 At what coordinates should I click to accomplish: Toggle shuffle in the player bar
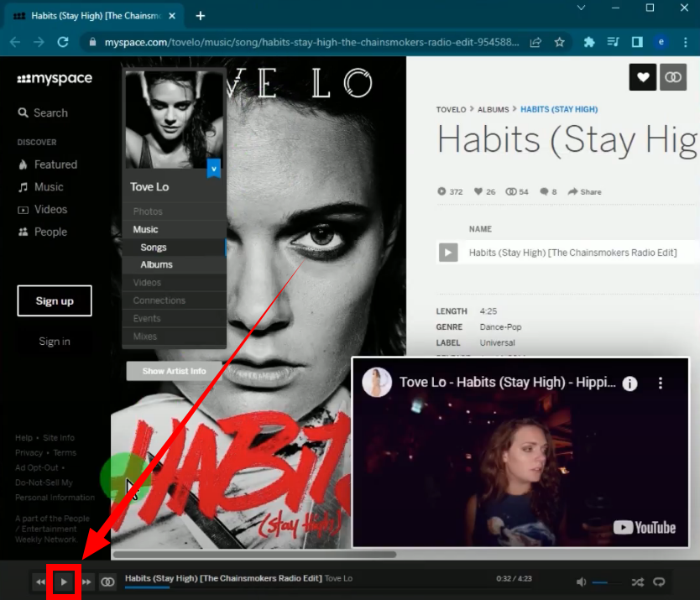(x=637, y=582)
